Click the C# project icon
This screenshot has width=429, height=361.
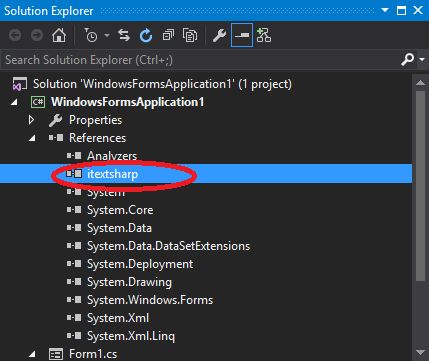coord(38,102)
